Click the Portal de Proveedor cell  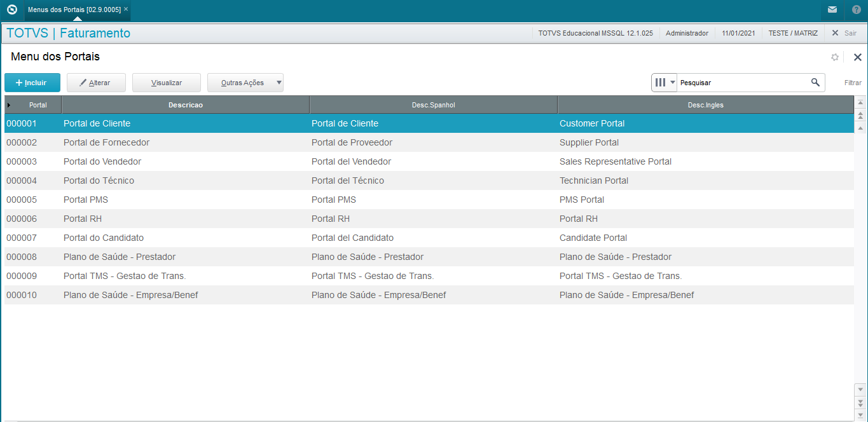(x=352, y=142)
